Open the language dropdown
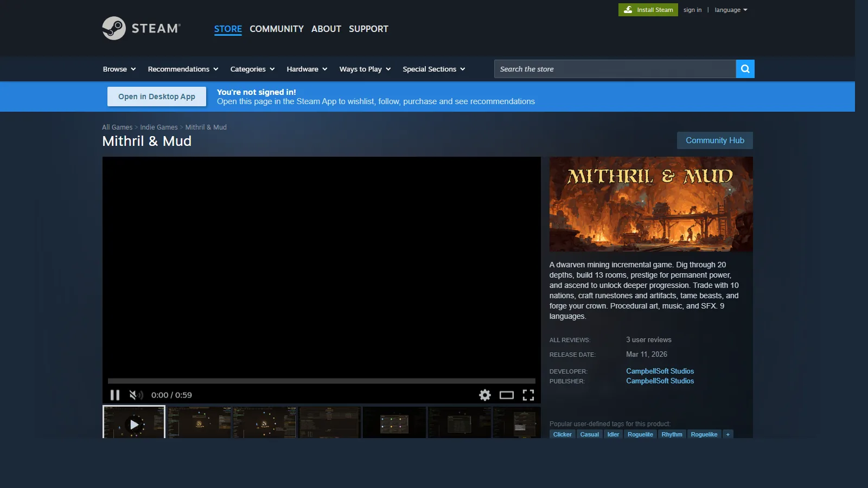This screenshot has height=488, width=868. coord(731,10)
